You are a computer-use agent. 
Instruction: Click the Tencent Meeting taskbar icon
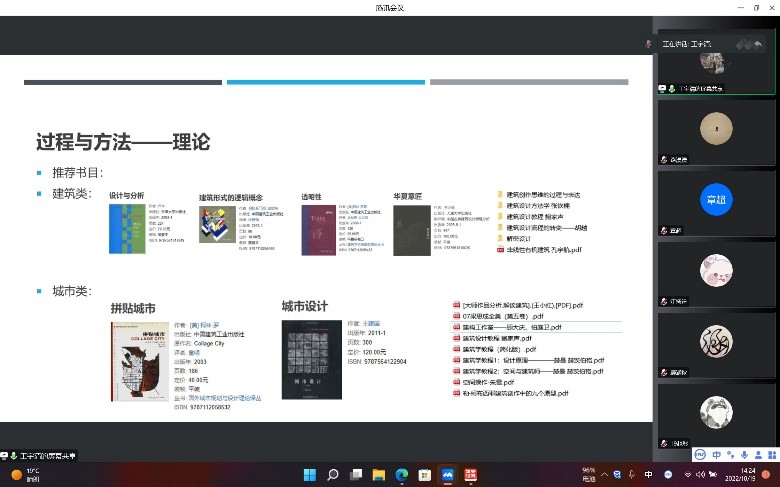pyautogui.click(x=447, y=474)
